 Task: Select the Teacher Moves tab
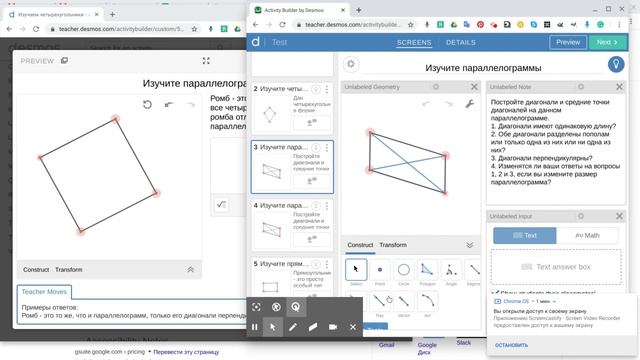click(x=44, y=292)
